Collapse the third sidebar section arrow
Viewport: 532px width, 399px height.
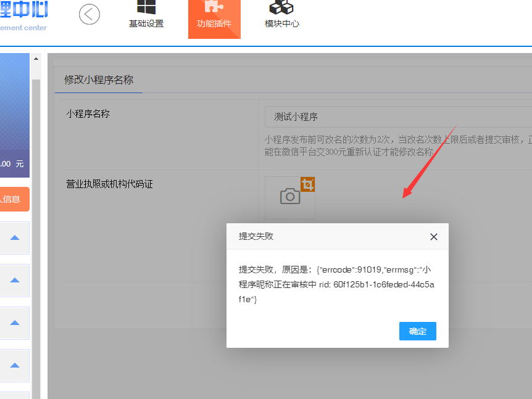point(15,323)
